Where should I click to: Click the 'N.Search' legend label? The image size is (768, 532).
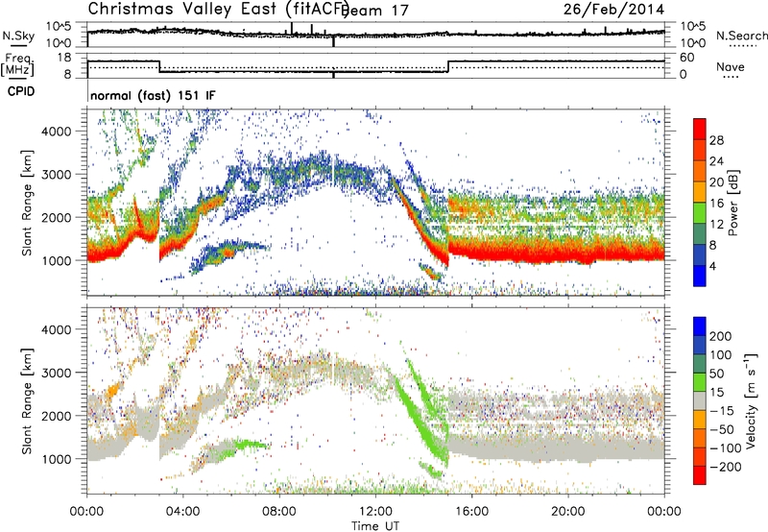[741, 36]
